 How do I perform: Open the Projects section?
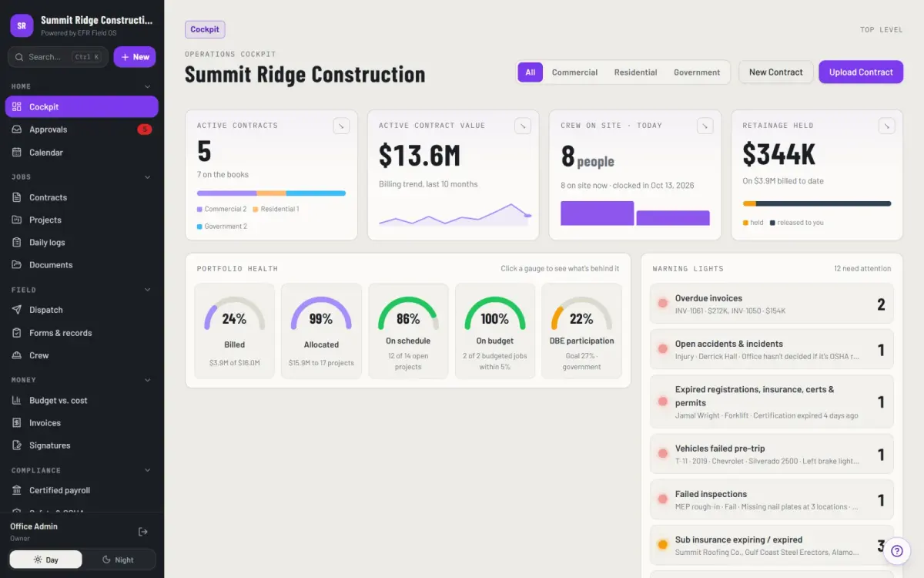[x=82, y=220]
